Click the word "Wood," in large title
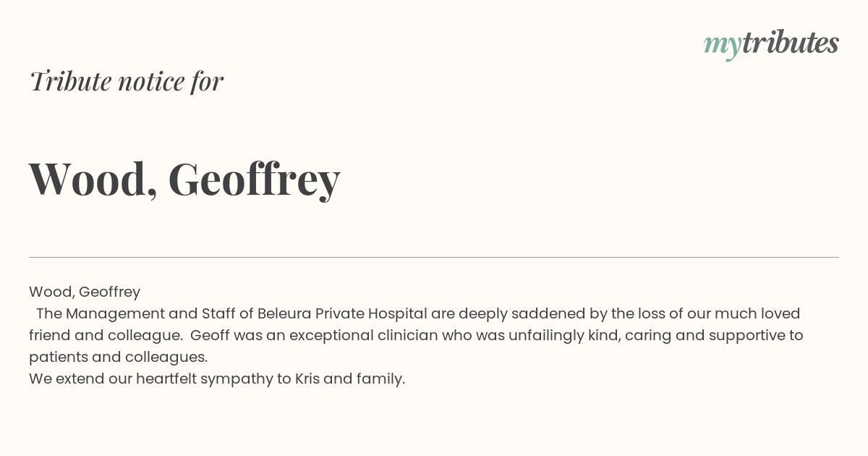This screenshot has height=456, width=868. [x=93, y=180]
